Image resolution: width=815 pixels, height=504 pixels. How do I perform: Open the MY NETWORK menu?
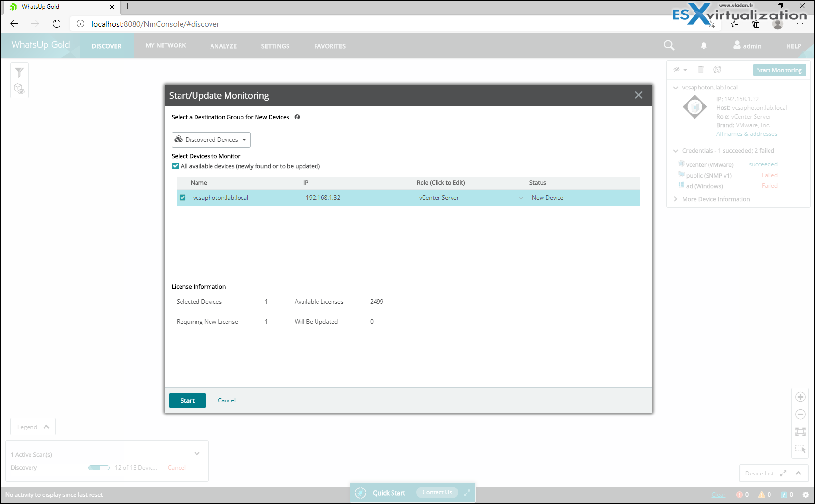pyautogui.click(x=166, y=45)
